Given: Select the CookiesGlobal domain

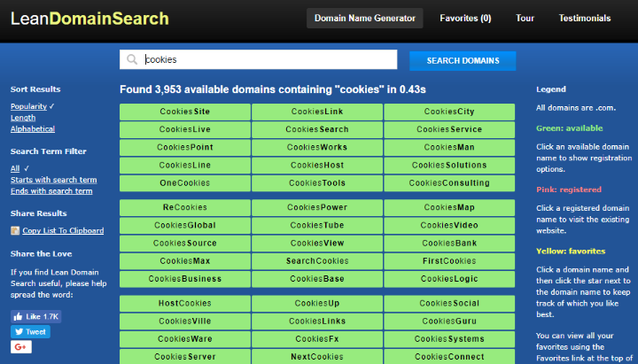Looking at the screenshot, I should point(185,225).
